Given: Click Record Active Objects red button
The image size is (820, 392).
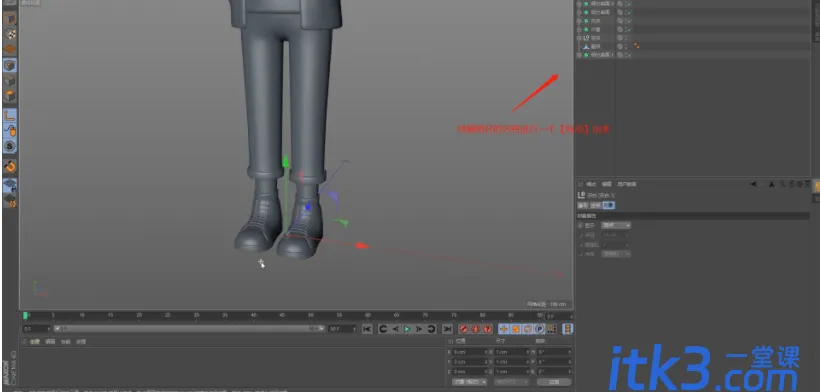Looking at the screenshot, I should coord(463,329).
